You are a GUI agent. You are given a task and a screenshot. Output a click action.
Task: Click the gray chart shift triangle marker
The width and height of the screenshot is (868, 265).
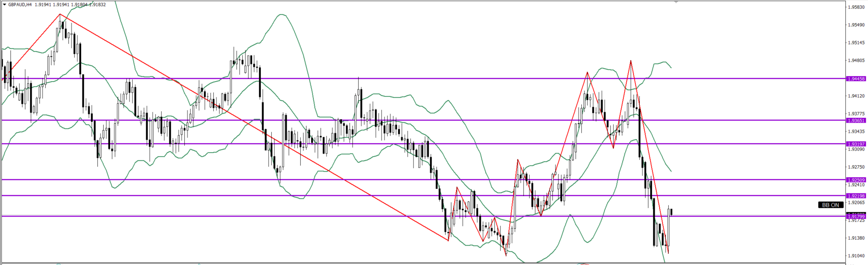pyautogui.click(x=676, y=2)
